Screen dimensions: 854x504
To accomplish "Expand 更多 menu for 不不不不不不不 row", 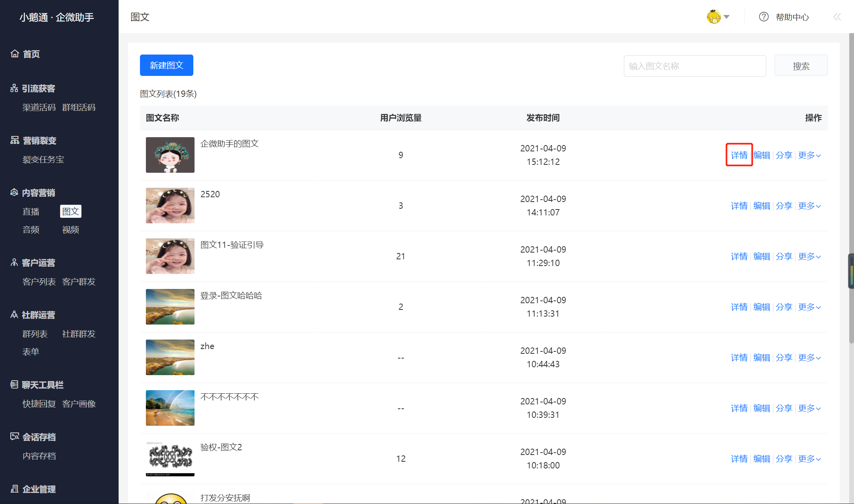I will coord(809,408).
